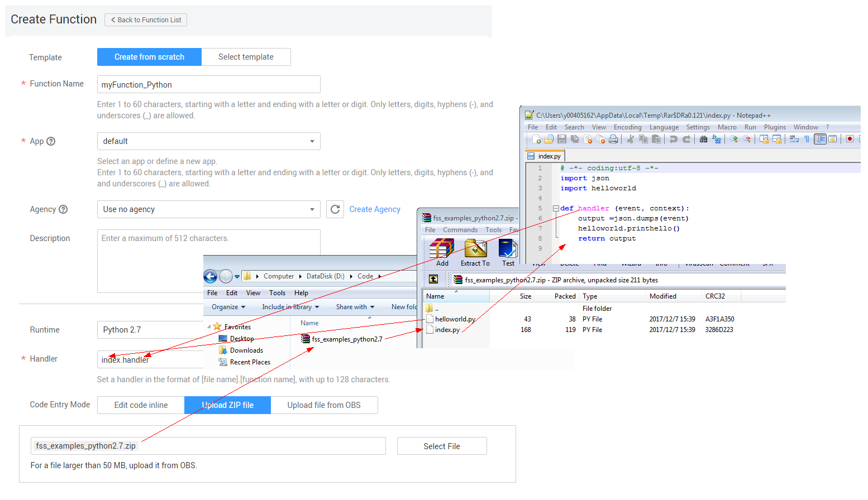Open the Encoding menu in Notepad++
The height and width of the screenshot is (500, 868).
click(628, 127)
